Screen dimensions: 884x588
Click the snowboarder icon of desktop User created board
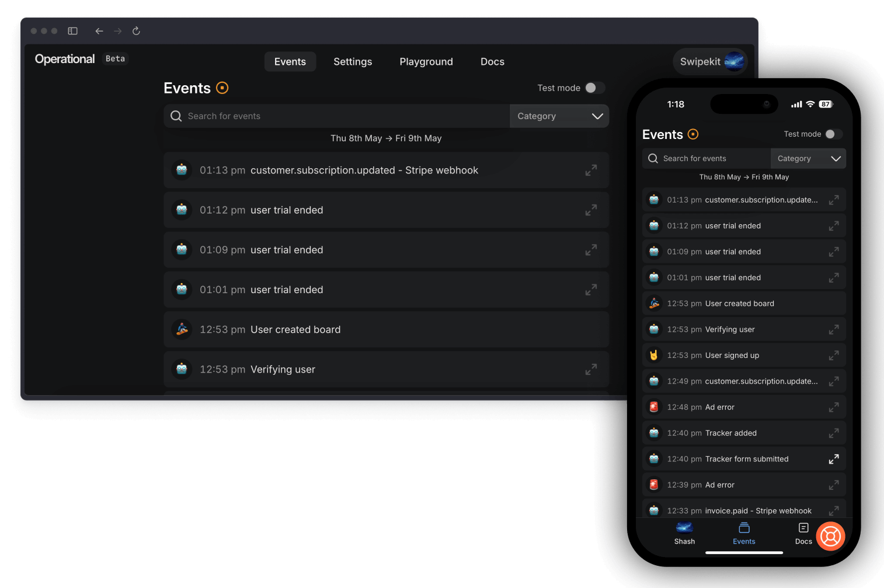click(x=182, y=329)
